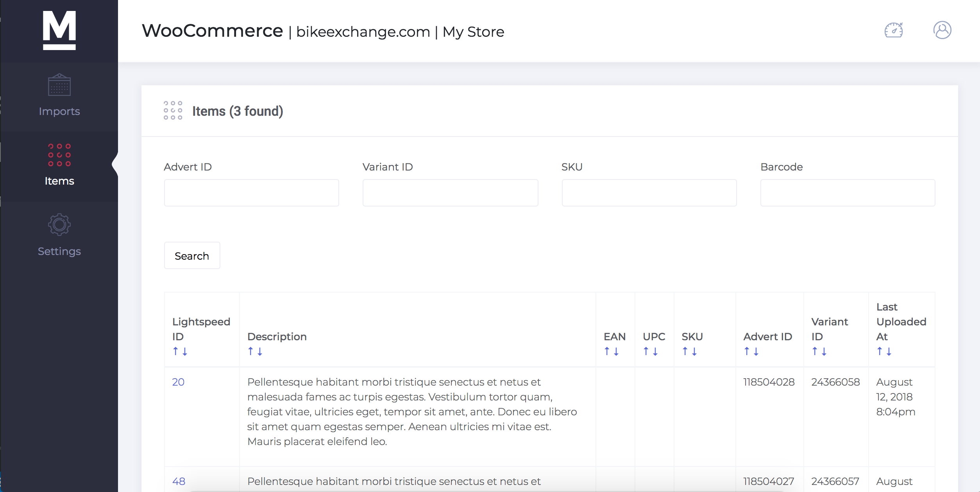Focus the SKU filter input field
The image size is (980, 492).
649,193
